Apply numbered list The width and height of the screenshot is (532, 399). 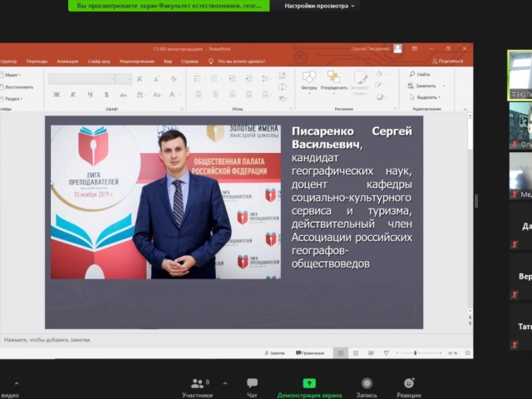[216, 79]
